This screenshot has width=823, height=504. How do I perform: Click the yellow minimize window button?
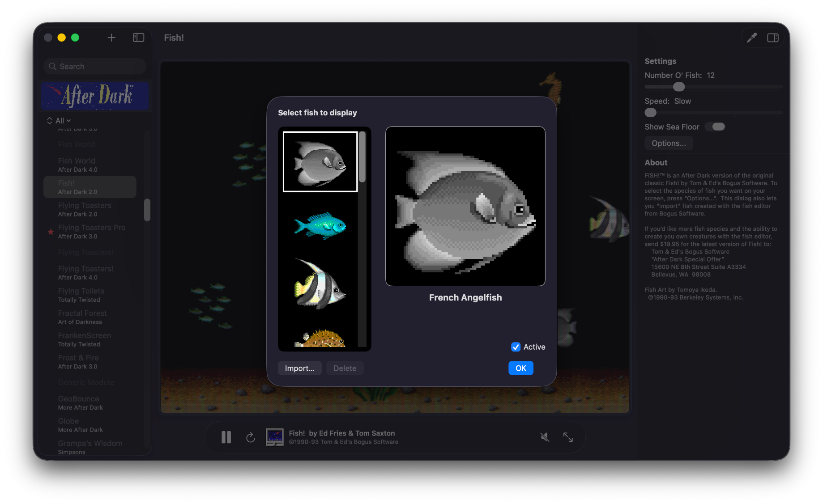(62, 38)
